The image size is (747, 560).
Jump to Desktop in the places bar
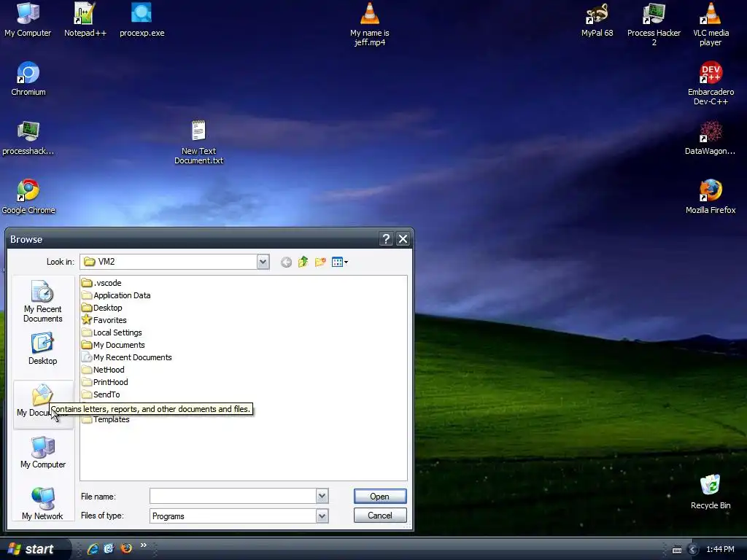(43, 349)
